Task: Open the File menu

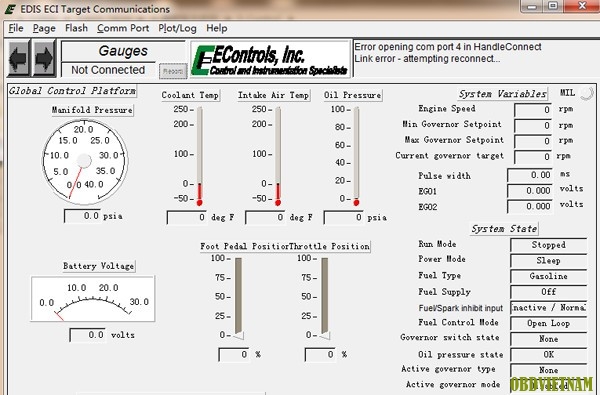Action: click(x=16, y=28)
